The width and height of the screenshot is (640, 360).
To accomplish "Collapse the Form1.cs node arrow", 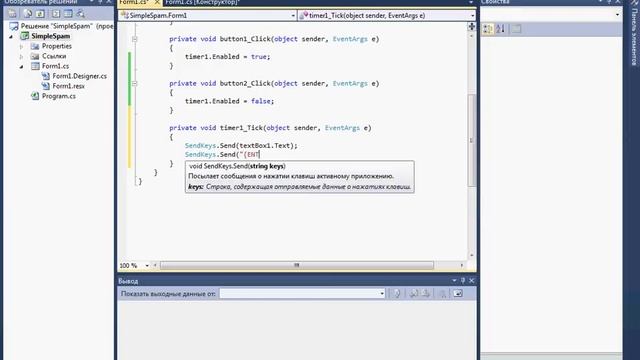I will tap(21, 67).
